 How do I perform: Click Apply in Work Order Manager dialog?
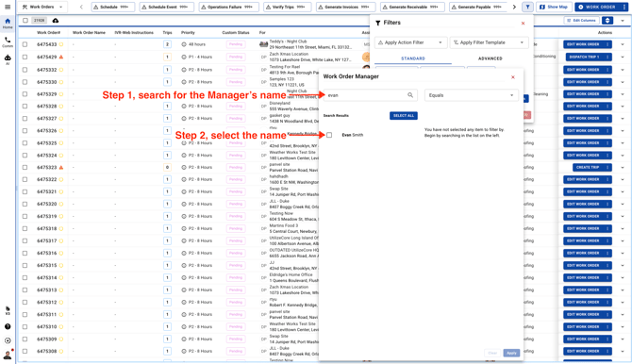(511, 353)
